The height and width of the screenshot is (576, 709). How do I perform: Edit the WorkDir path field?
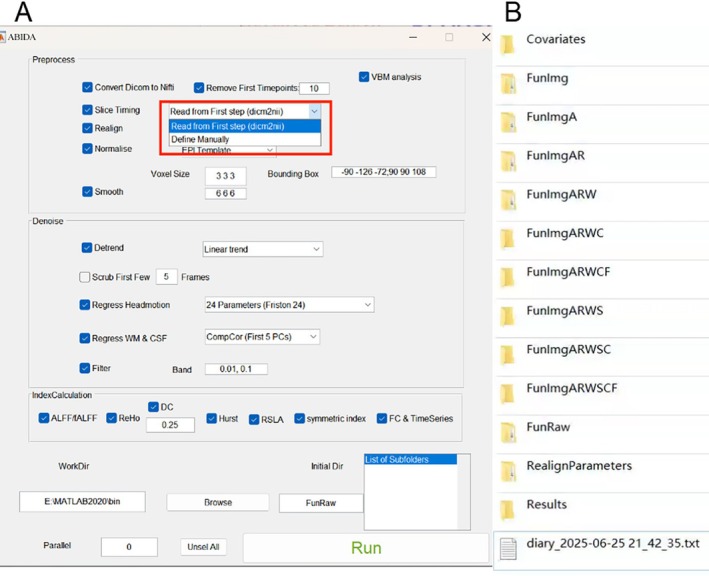82,501
